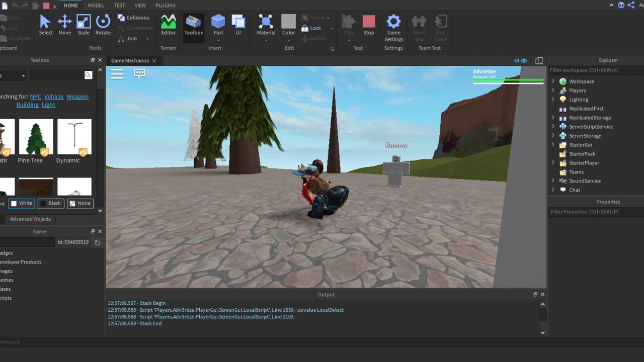Viewport: 644px width, 362px height.
Task: Expand the ServerScriptService node
Action: pyautogui.click(x=553, y=127)
